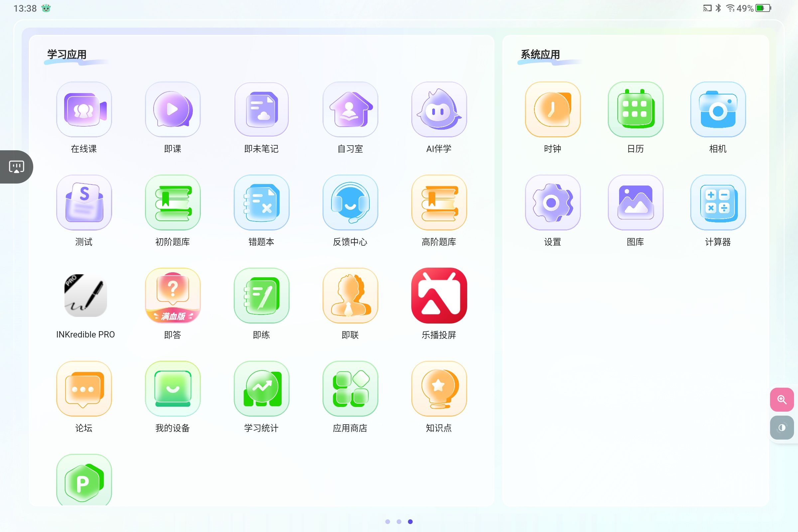
Task: Tap the screen cast side handle
Action: point(16,167)
